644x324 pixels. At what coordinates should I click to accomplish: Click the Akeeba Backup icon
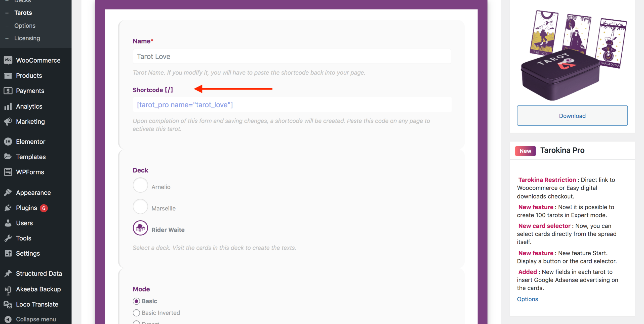(8, 290)
